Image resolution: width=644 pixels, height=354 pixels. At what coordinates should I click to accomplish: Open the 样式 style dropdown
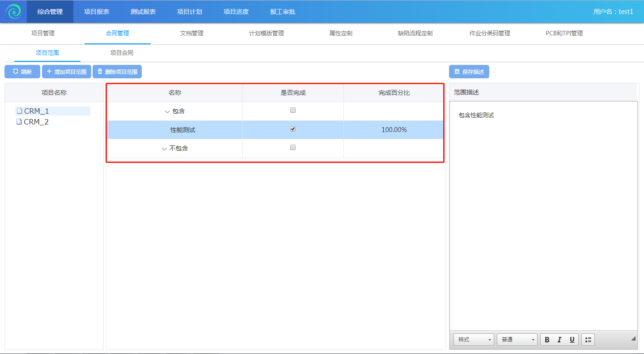tap(474, 340)
